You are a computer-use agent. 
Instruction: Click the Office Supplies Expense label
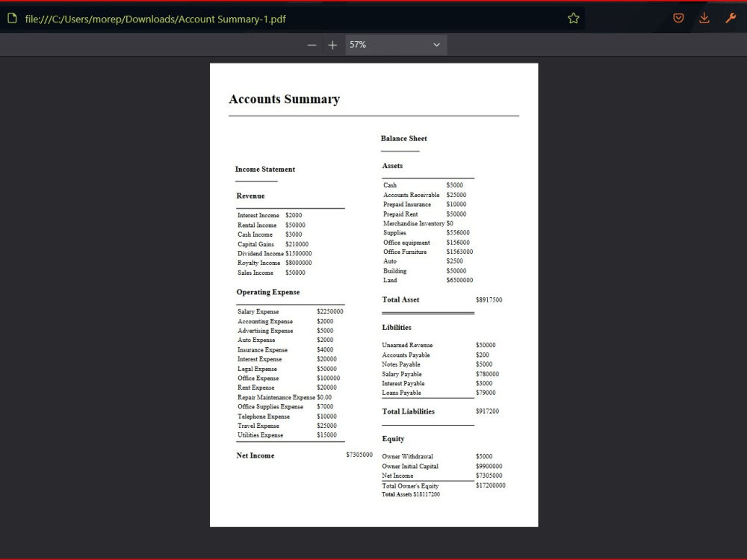tap(270, 407)
